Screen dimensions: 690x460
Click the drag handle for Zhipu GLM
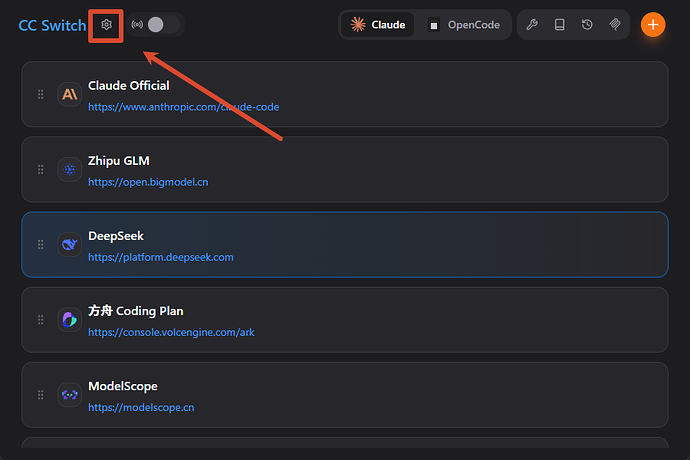tap(40, 169)
